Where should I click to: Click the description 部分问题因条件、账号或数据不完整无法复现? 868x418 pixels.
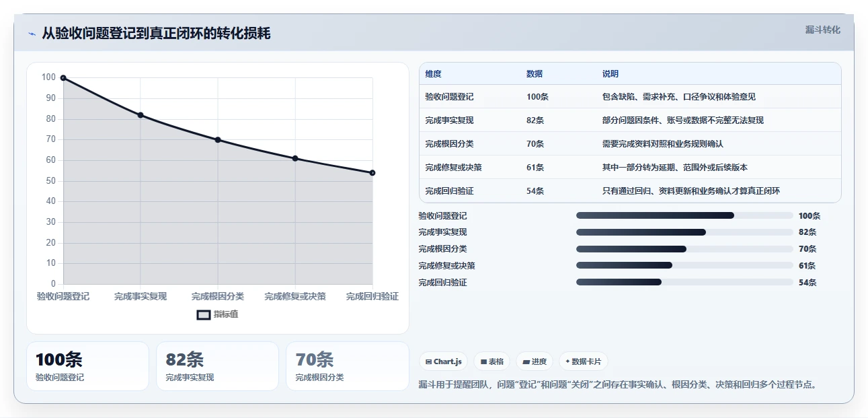pos(683,120)
